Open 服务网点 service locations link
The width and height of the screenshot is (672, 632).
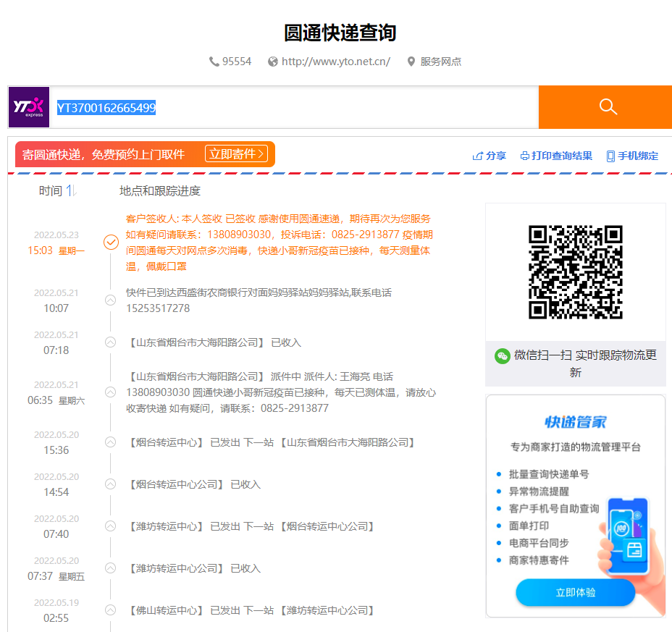440,62
